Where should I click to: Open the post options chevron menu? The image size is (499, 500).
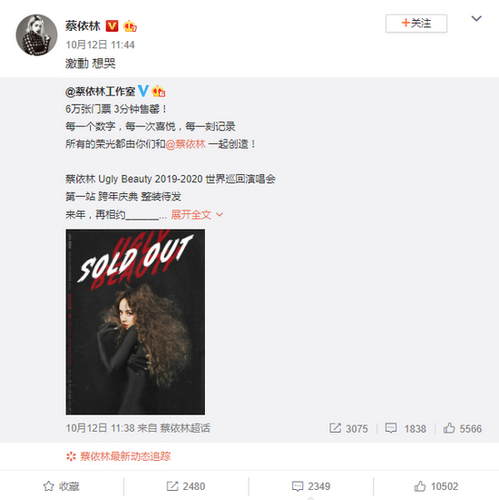tap(476, 19)
